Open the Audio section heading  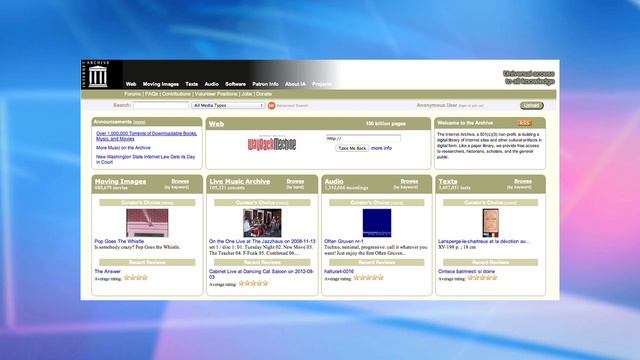pos(334,181)
